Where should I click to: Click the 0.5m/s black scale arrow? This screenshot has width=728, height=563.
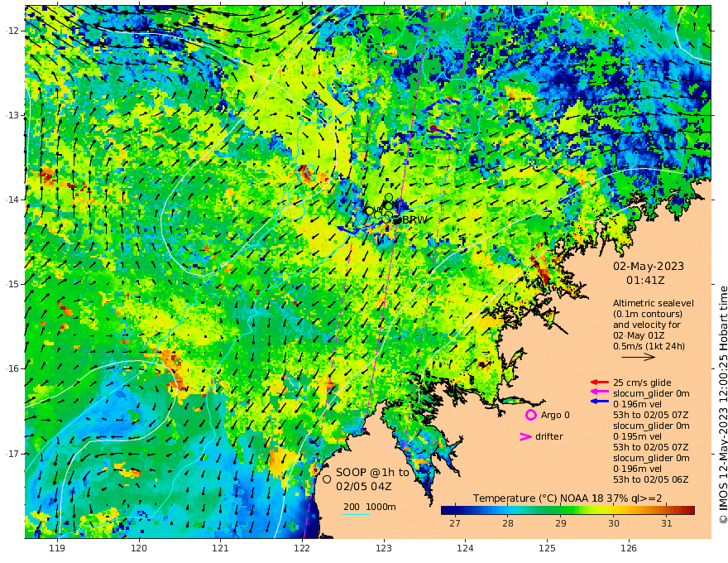point(639,357)
